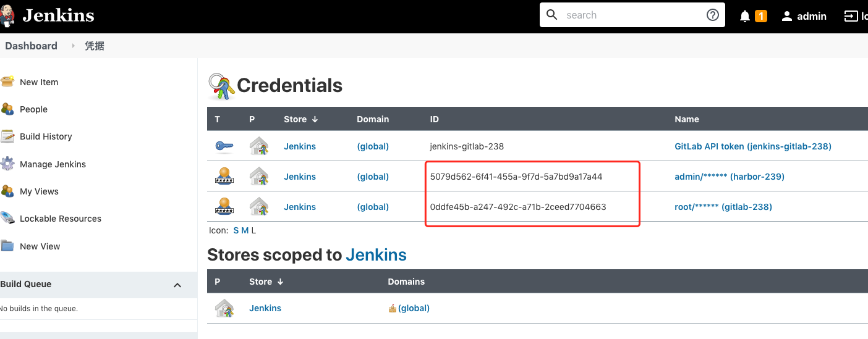Click (global) domain in harbor-239 row
868x339 pixels.
373,177
